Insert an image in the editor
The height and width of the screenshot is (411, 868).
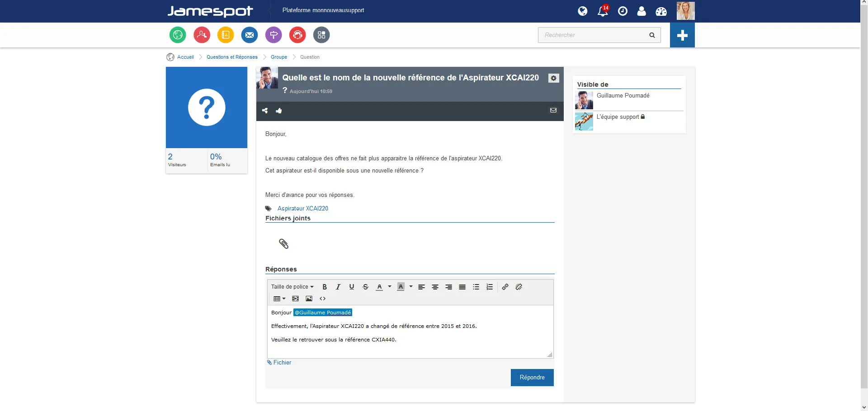pyautogui.click(x=309, y=299)
